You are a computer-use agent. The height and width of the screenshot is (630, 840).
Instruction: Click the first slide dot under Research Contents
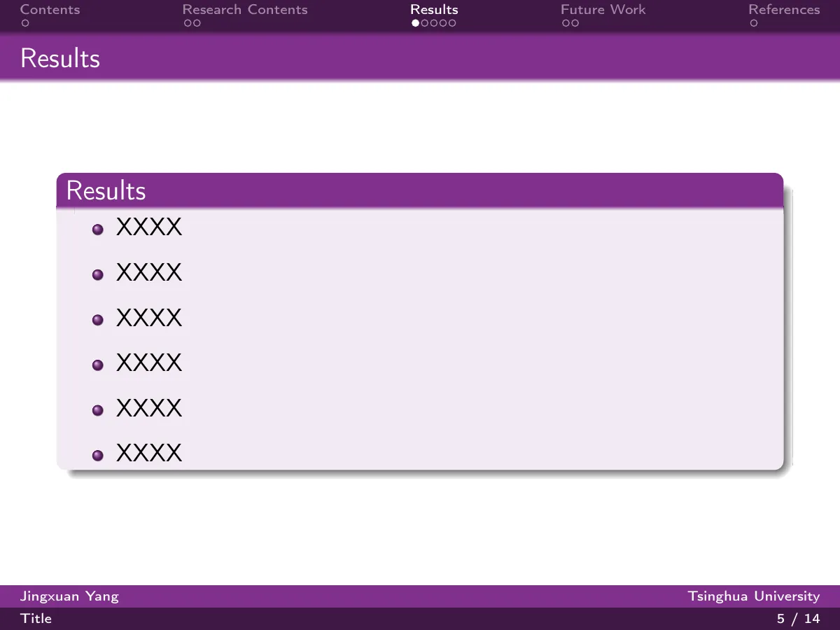(188, 23)
